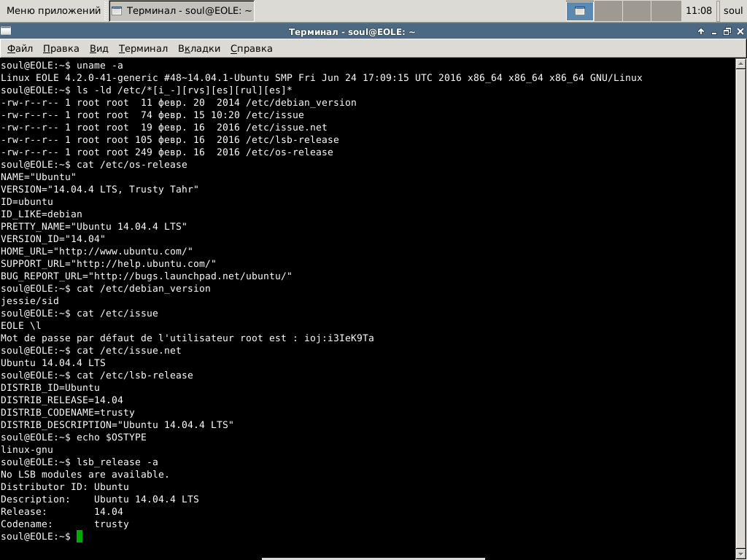Click the text 'uname -a' command
Viewport: 747px width, 560px height.
(100, 65)
